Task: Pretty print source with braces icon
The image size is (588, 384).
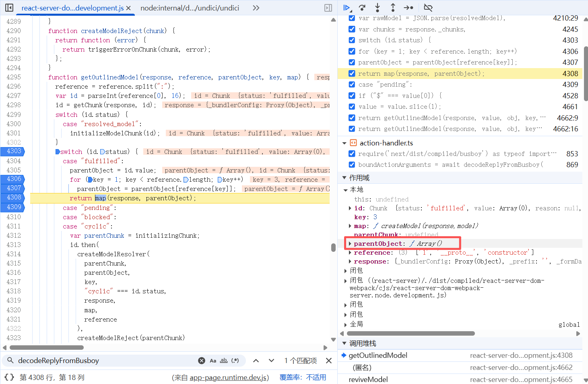Action: pyautogui.click(x=9, y=377)
